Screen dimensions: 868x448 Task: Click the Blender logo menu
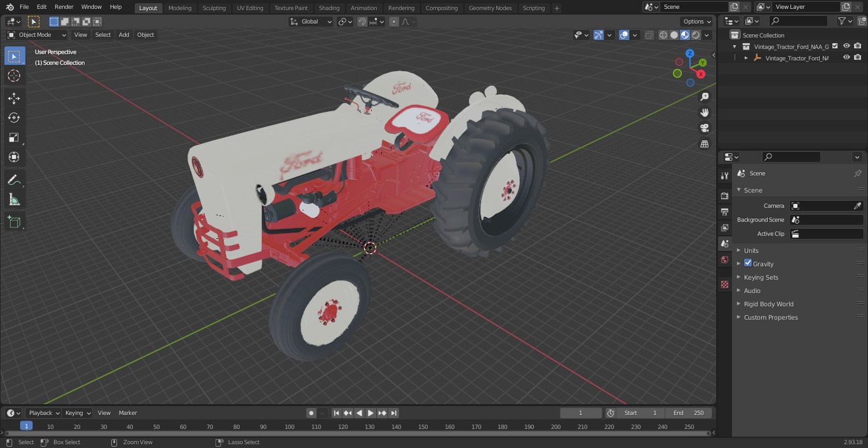coord(10,7)
